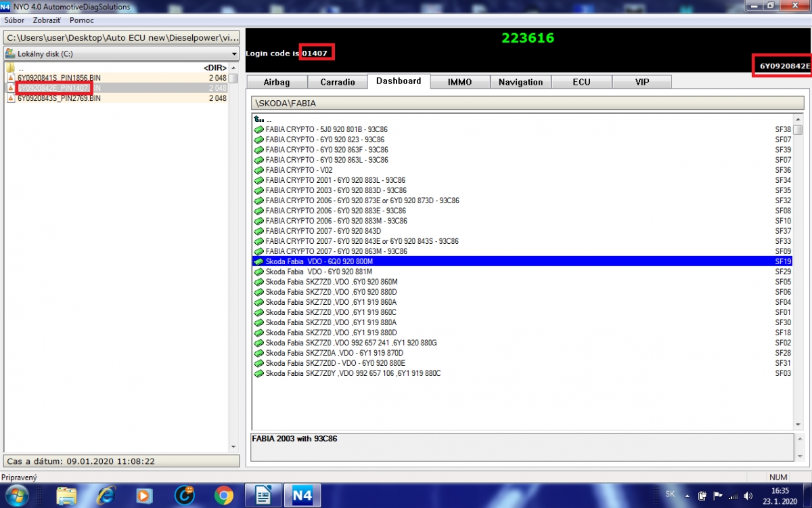The image size is (812, 508).
Task: Click chip icon of SKZ7Z0Y 6Y1 919 880C
Action: 258,373
